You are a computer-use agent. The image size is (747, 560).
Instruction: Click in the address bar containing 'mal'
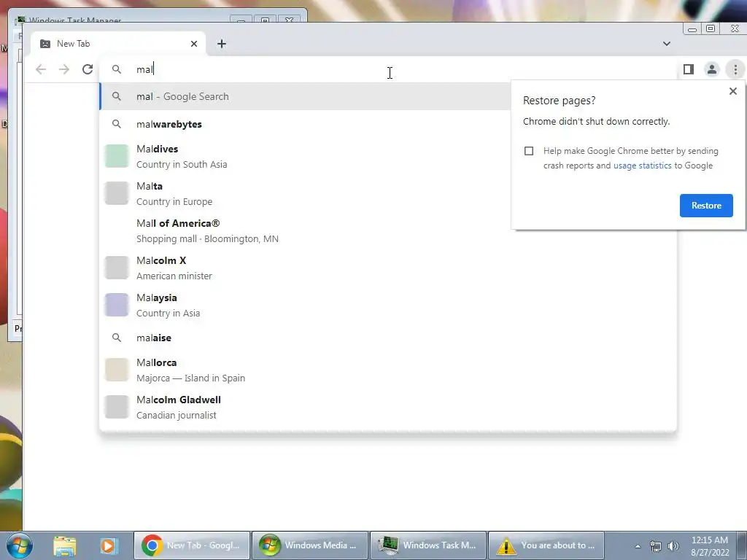[388, 69]
